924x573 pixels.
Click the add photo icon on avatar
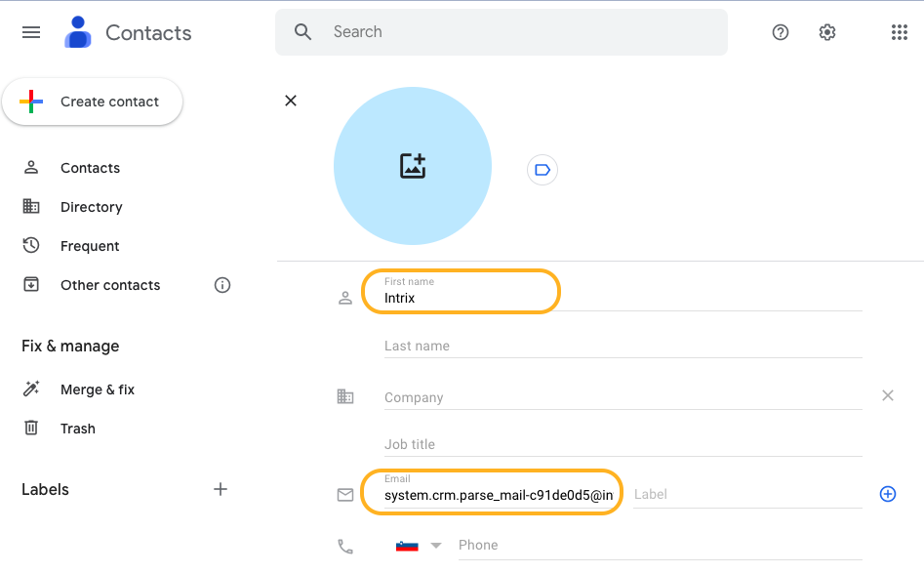[413, 166]
